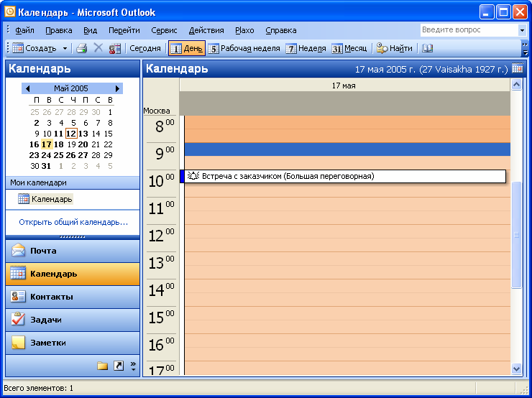Go to previous month in mini calendar

tap(27, 88)
